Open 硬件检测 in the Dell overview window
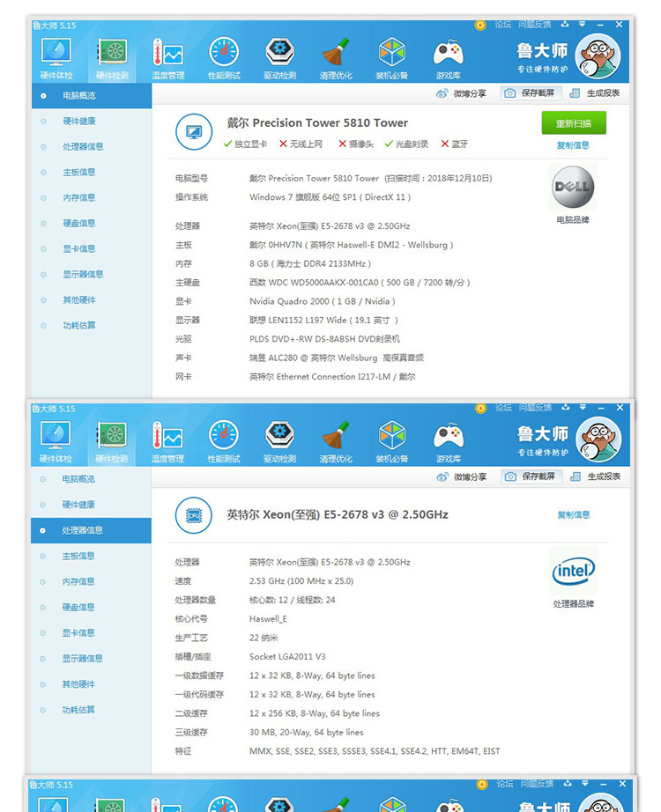The image size is (661, 812). pyautogui.click(x=112, y=59)
